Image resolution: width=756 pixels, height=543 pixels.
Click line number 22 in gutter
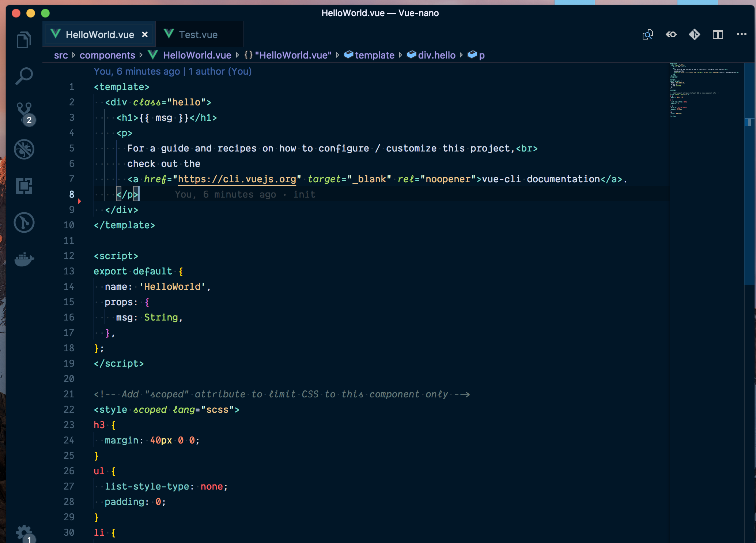[69, 409]
